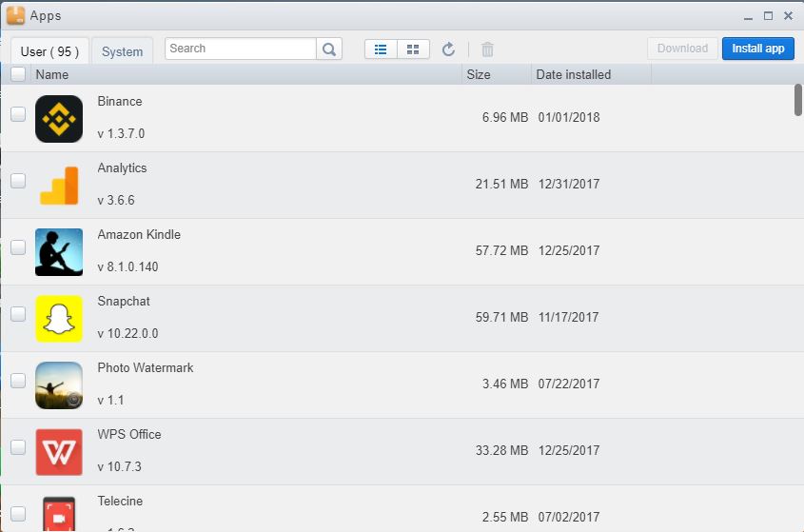
Task: Select the WPS Office name text
Action: [129, 435]
